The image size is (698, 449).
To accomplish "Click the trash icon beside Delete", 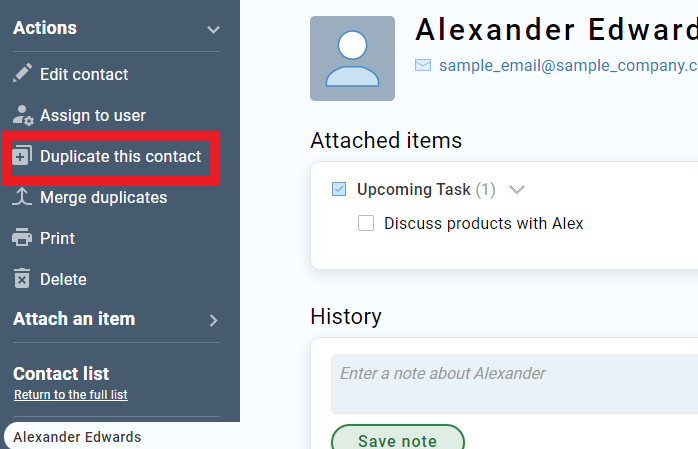I will tap(22, 279).
